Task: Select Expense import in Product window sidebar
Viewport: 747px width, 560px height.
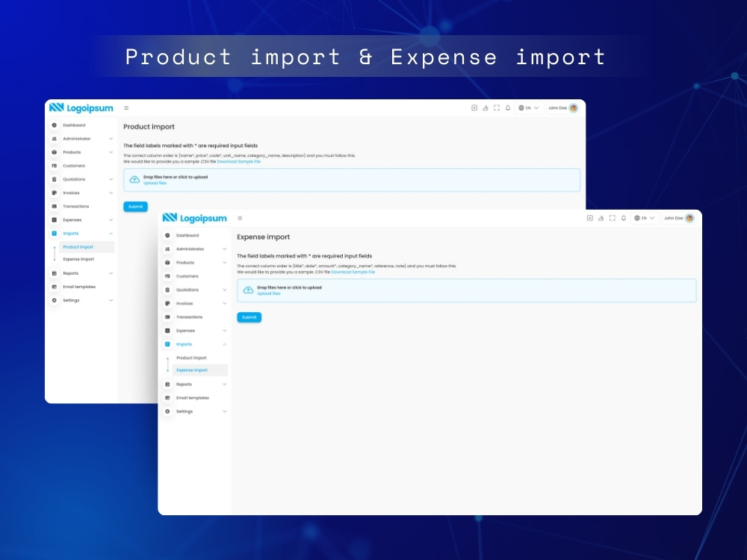Action: pyautogui.click(x=78, y=260)
